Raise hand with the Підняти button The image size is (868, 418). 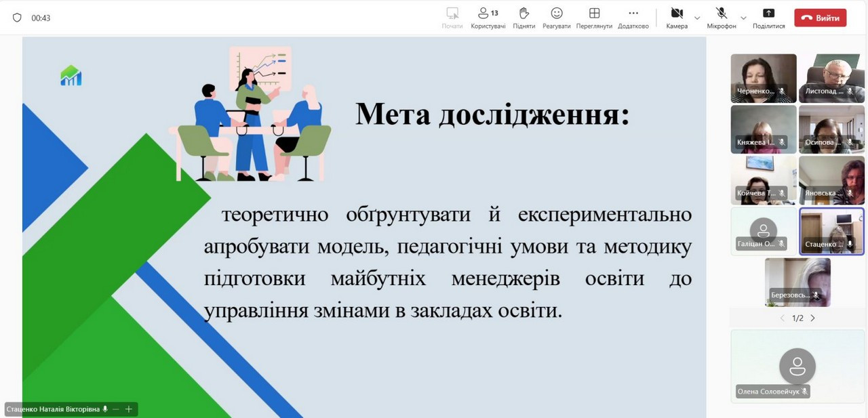524,18
